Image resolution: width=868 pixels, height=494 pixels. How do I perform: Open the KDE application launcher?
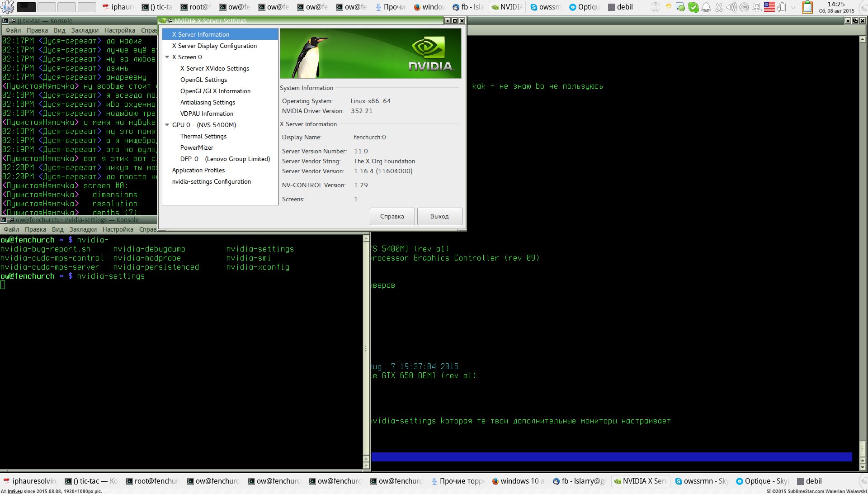[8, 7]
